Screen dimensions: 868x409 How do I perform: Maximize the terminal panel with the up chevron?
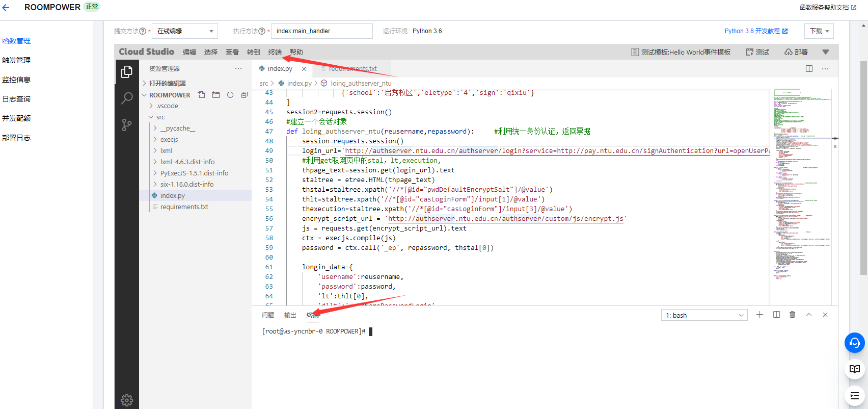[809, 315]
